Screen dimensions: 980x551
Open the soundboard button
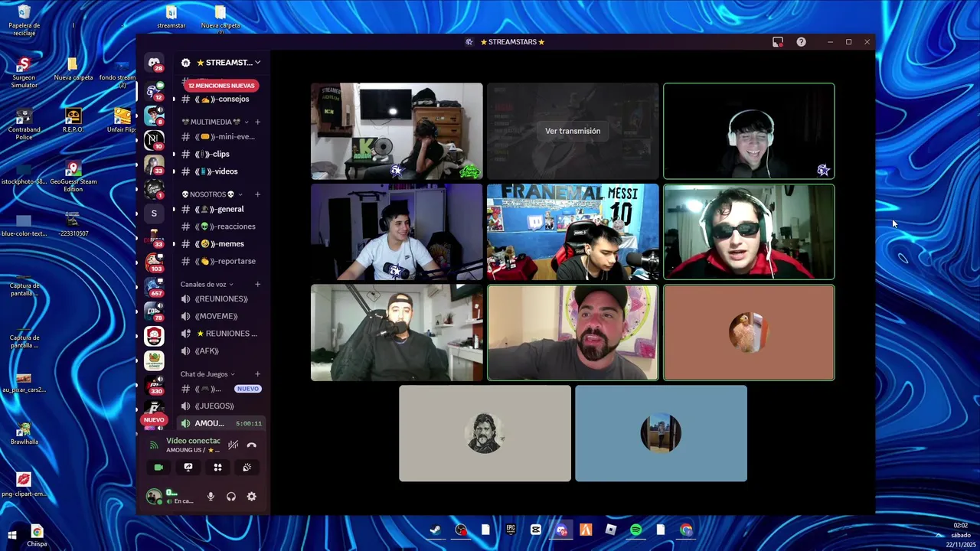(247, 467)
